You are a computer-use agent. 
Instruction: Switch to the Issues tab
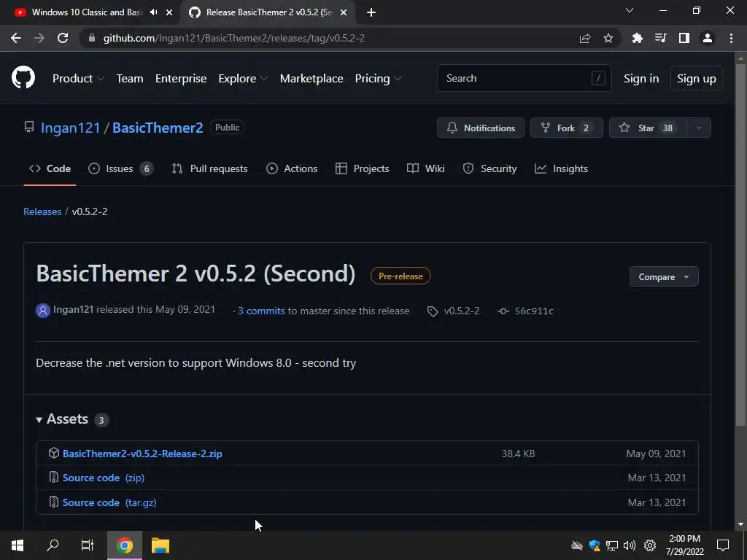click(120, 168)
